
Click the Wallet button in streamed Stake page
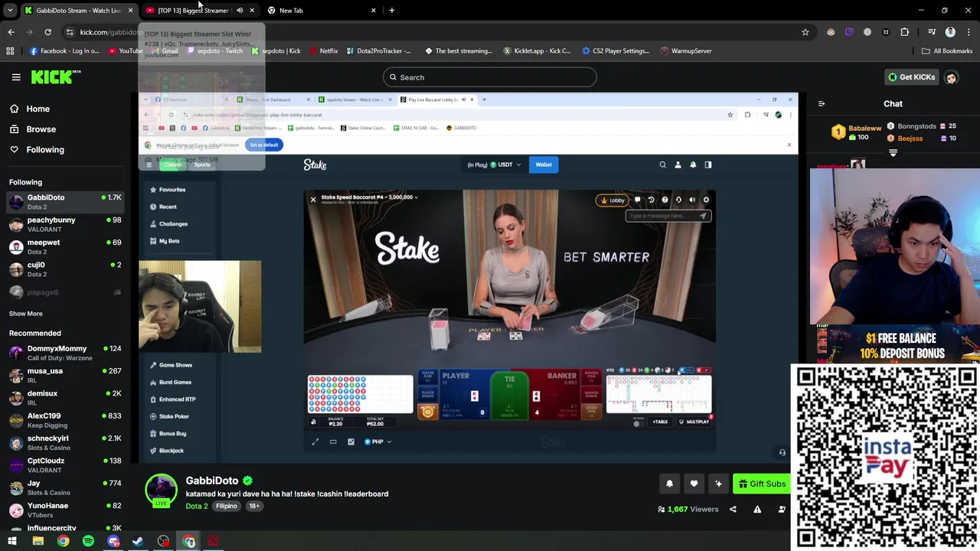tap(544, 165)
